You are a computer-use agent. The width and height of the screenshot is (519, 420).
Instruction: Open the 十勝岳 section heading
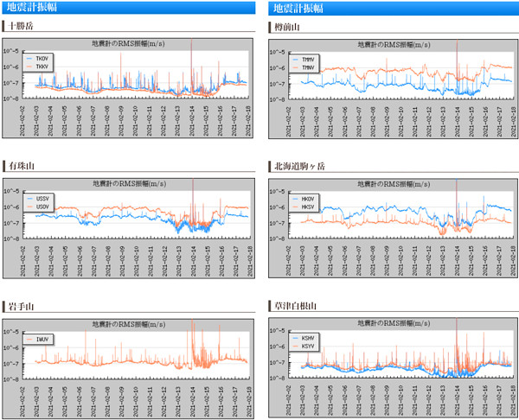click(x=17, y=27)
